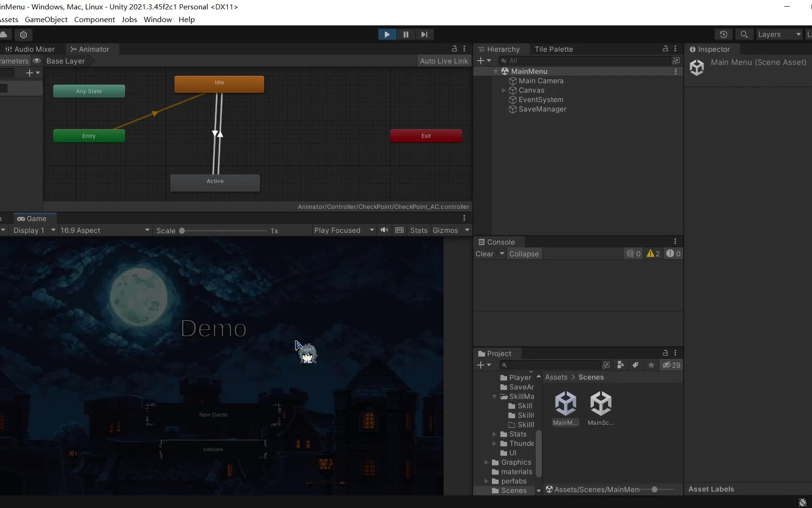Viewport: 812px width, 508px height.
Task: Open the Gizmos dropdown arrow
Action: (467, 230)
